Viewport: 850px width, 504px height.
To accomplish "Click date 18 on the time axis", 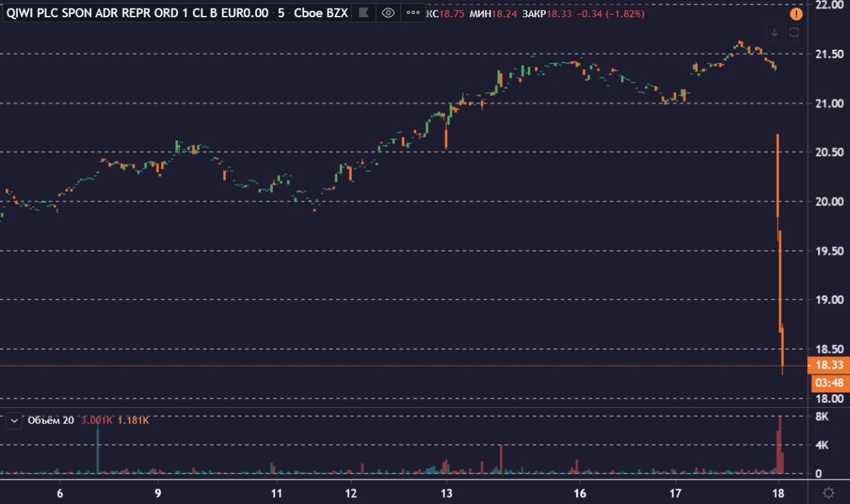I will (779, 493).
